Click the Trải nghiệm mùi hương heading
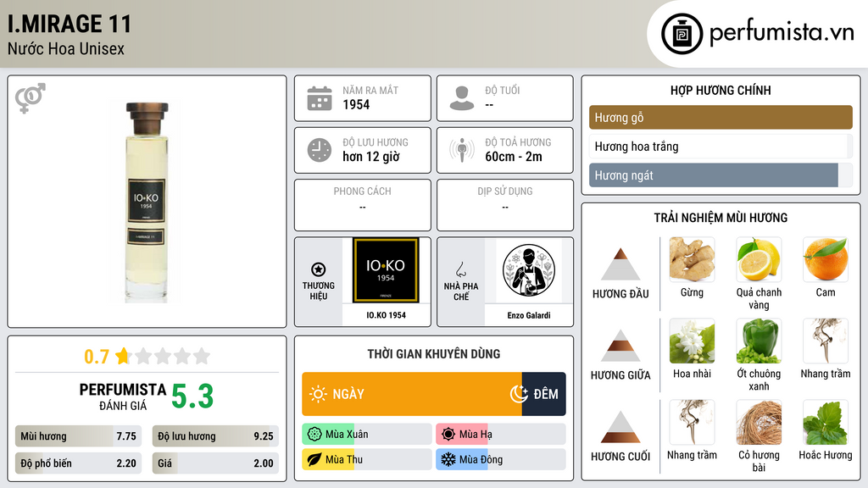The width and height of the screenshot is (868, 488). point(721,218)
